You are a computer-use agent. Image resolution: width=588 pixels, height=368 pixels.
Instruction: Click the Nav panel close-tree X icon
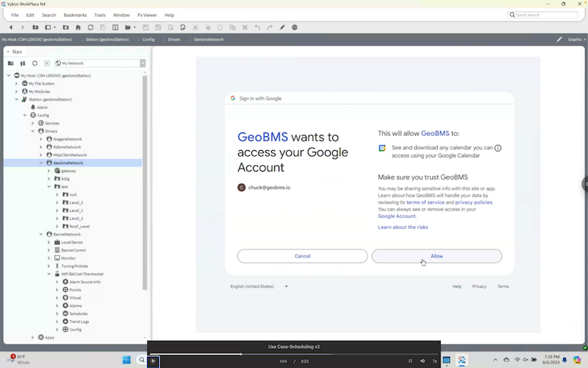tap(47, 63)
